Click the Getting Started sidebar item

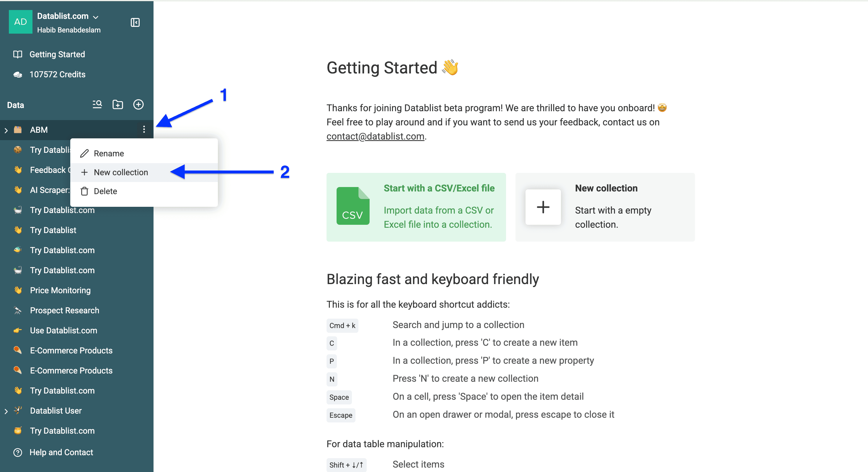(57, 54)
